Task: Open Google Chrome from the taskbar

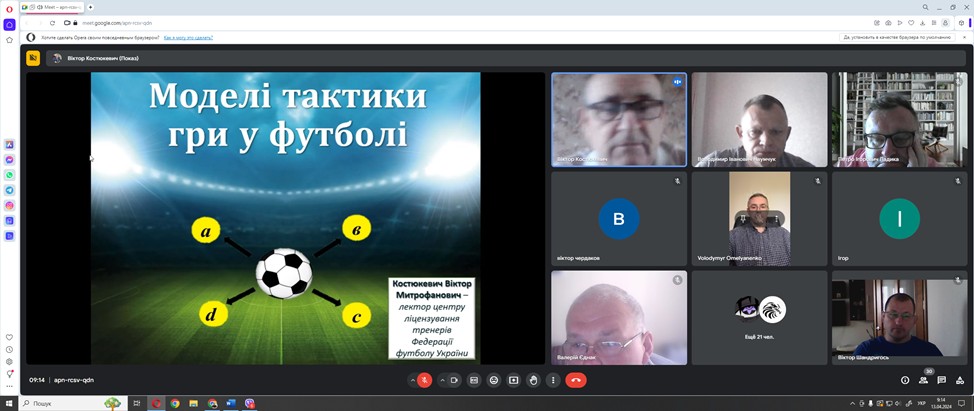Action: tap(175, 404)
